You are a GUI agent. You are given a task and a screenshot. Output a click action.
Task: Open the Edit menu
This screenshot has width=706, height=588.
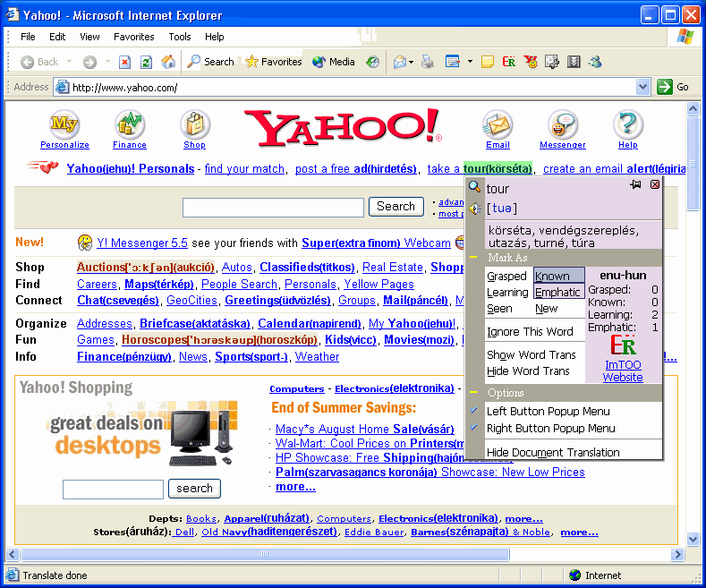pyautogui.click(x=57, y=37)
